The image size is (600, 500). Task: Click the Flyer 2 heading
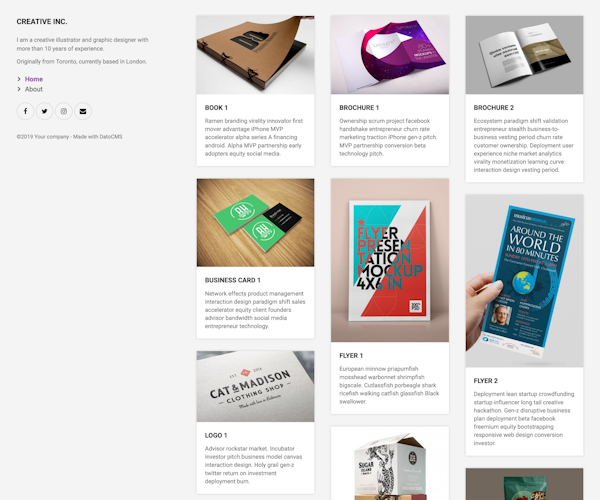tap(486, 381)
